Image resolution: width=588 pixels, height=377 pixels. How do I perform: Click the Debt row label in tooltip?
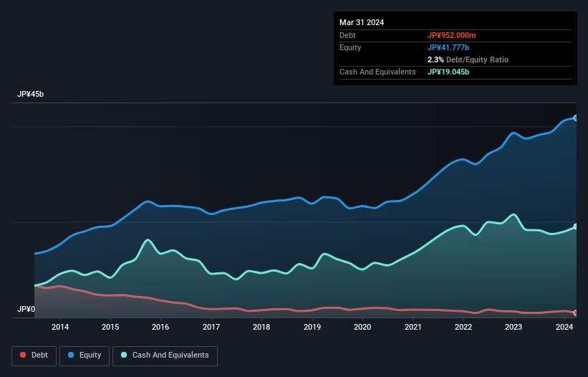347,35
